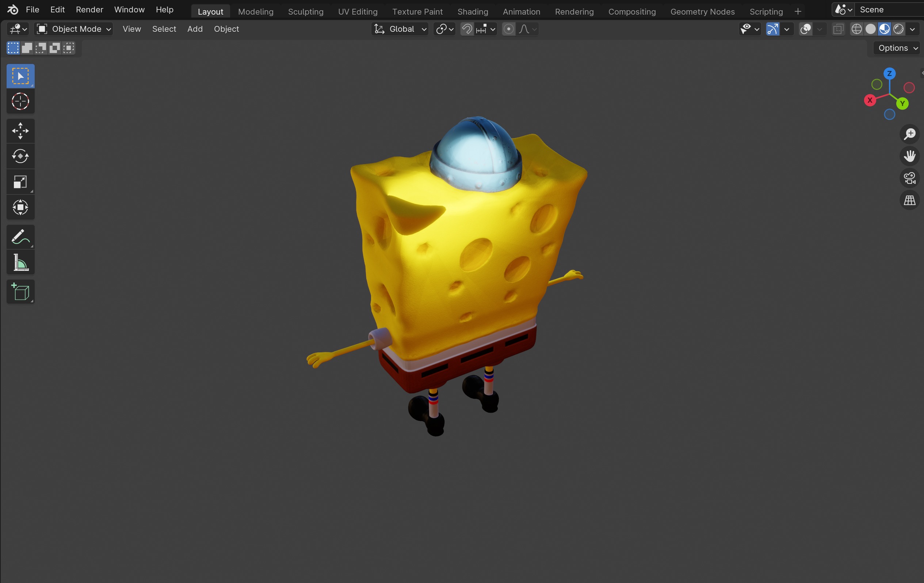The image size is (924, 583).
Task: Click the X axis on navigation gizmo
Action: 870,100
